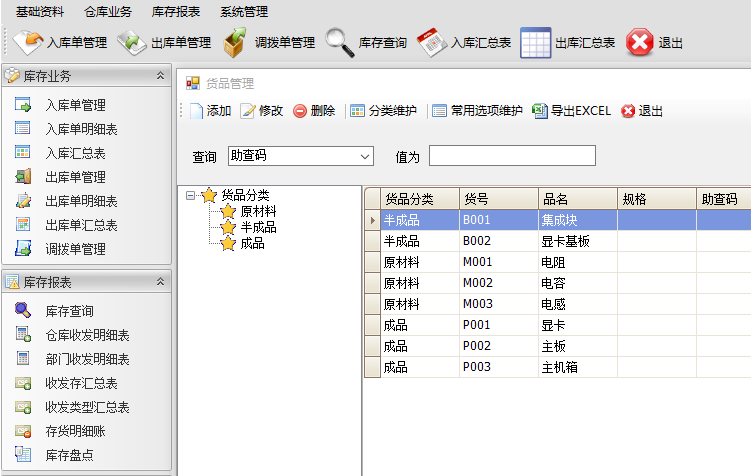The height and width of the screenshot is (476, 753).
Task: Collapse the 货品分类 tree node
Action: [x=191, y=196]
